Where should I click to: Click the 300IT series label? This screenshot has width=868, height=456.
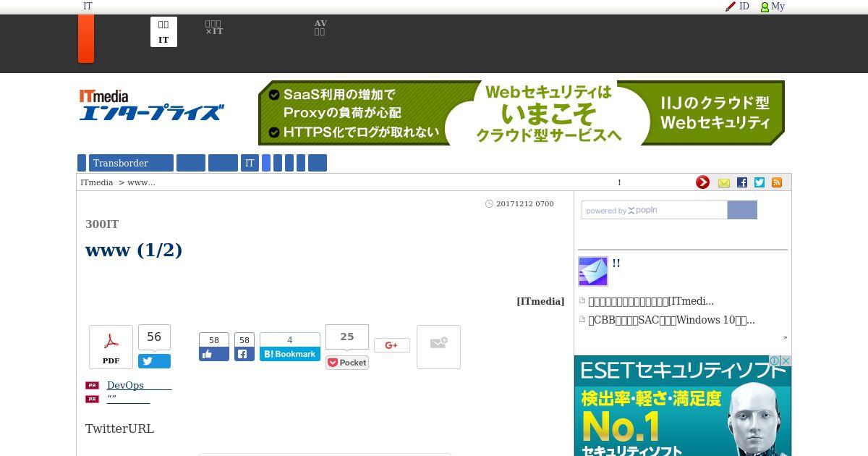pyautogui.click(x=102, y=224)
